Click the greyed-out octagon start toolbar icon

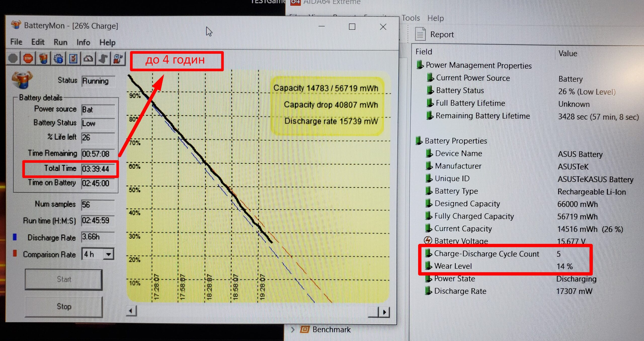[x=13, y=59]
